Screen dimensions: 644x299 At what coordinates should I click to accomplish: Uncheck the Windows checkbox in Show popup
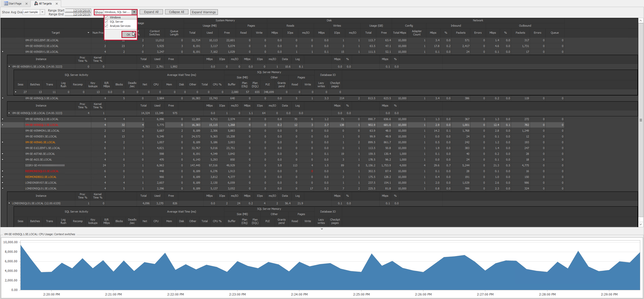click(107, 17)
